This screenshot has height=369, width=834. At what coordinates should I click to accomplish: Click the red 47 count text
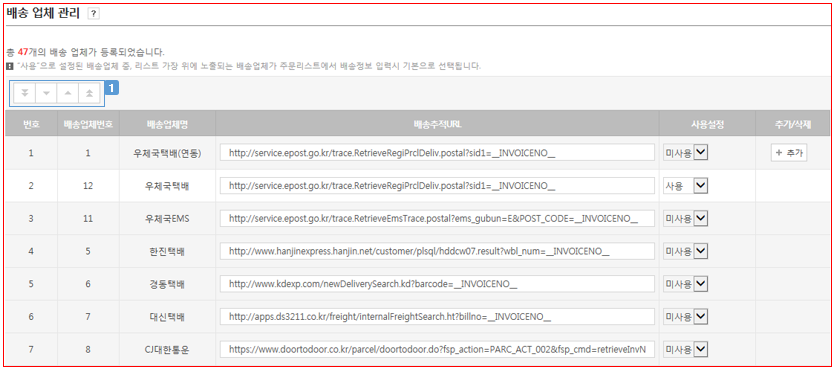(22, 52)
